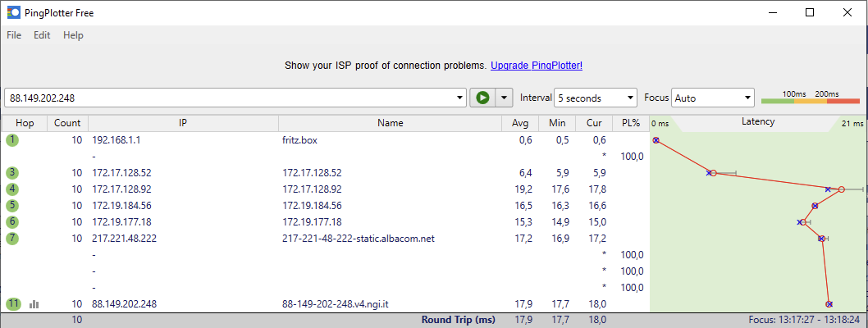This screenshot has width=868, height=328.
Task: Start tracing with the green play button
Action: tap(482, 98)
